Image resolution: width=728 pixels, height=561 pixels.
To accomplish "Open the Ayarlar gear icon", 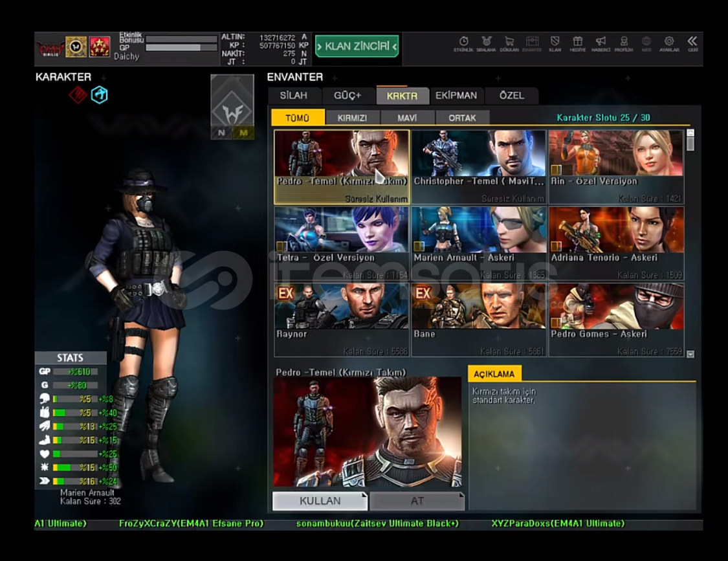I will [669, 43].
